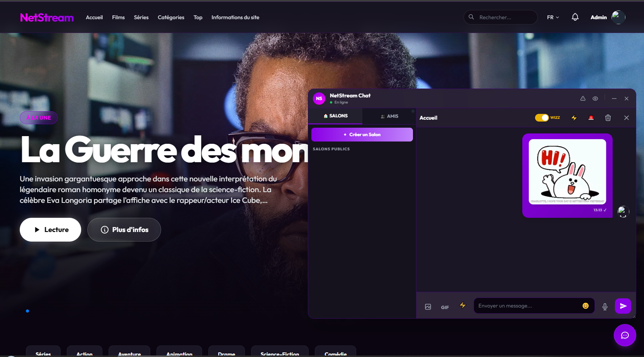Click the image upload icon in chat
Viewport: 644px width, 357px height.
428,307
